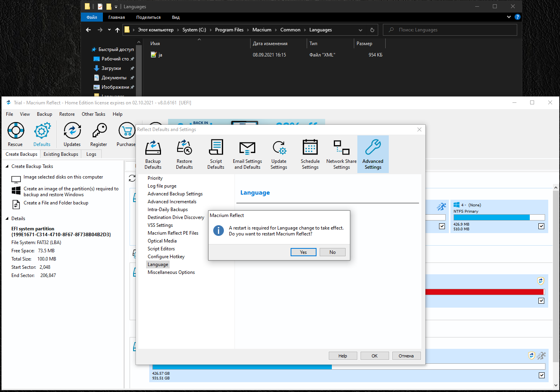Click the Explorer search Languages field
The width and height of the screenshot is (560, 392).
pyautogui.click(x=452, y=30)
